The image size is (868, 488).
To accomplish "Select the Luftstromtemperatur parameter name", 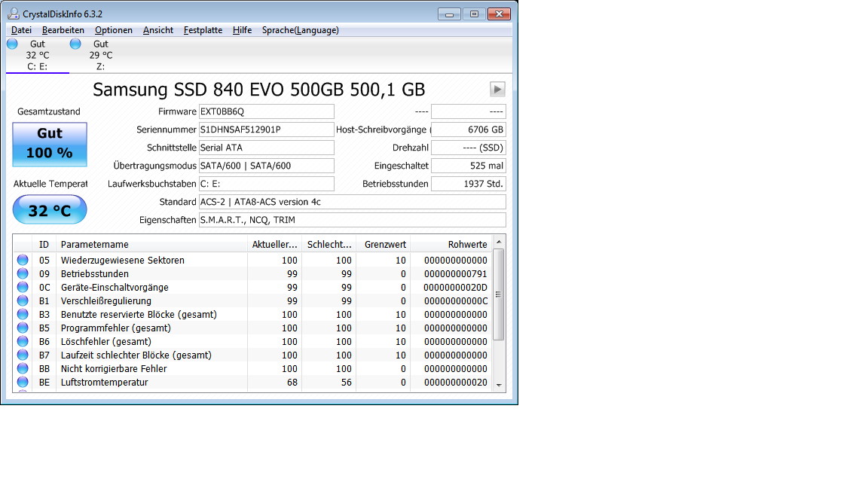I will [104, 383].
